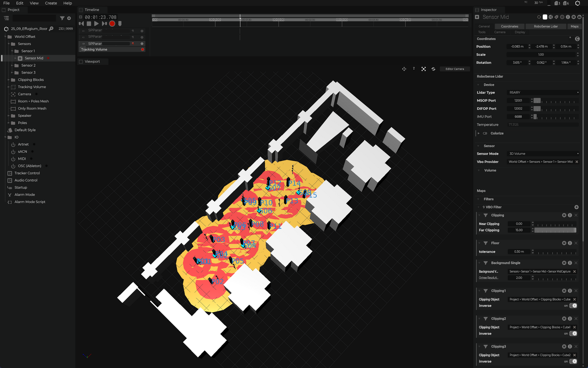Image resolution: width=588 pixels, height=368 pixels.
Task: Click the play button in the Timeline
Action: [x=96, y=24]
